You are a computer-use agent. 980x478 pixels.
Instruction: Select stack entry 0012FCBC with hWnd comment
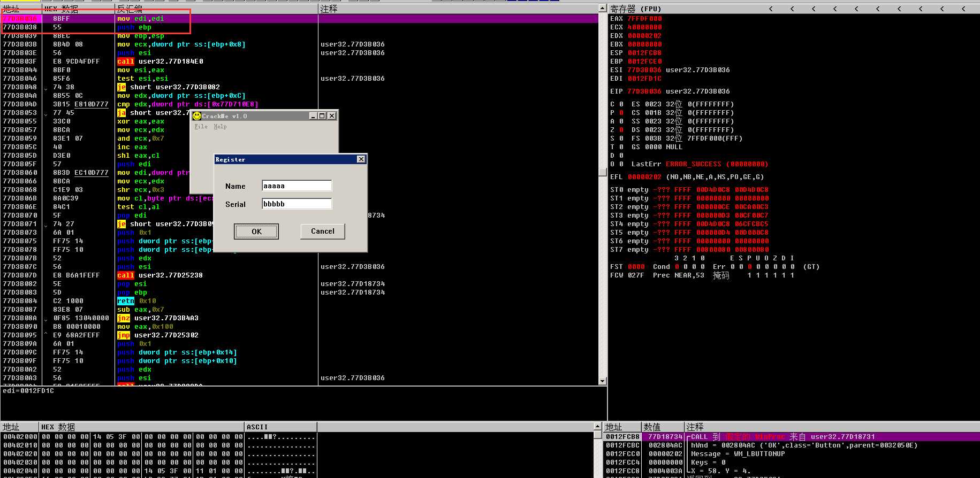pyautogui.click(x=792, y=445)
